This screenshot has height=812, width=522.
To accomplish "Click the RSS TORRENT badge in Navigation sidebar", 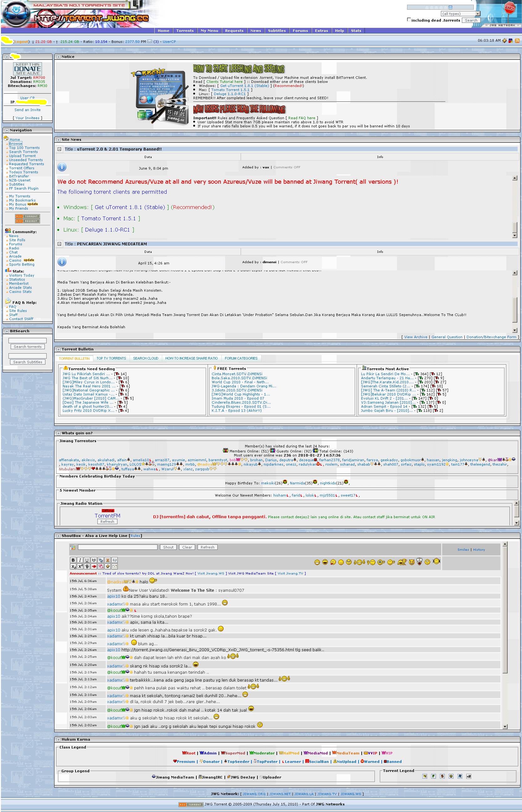I will (28, 216).
